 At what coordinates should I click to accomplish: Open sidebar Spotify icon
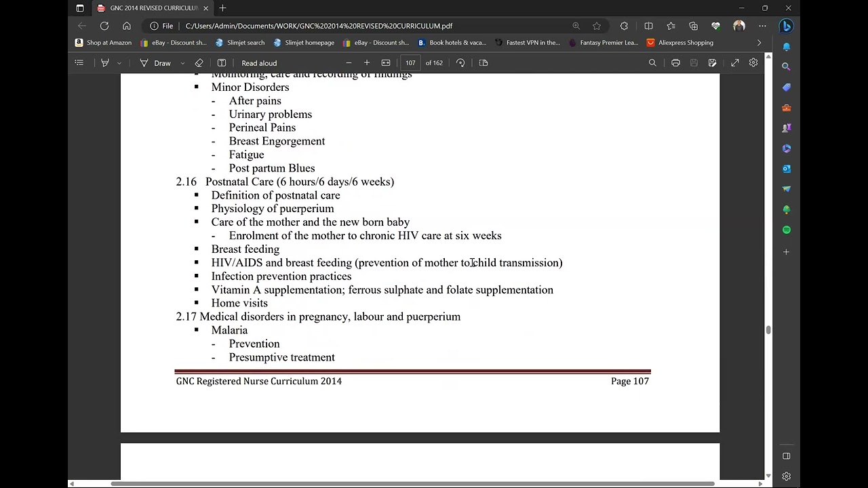click(787, 230)
